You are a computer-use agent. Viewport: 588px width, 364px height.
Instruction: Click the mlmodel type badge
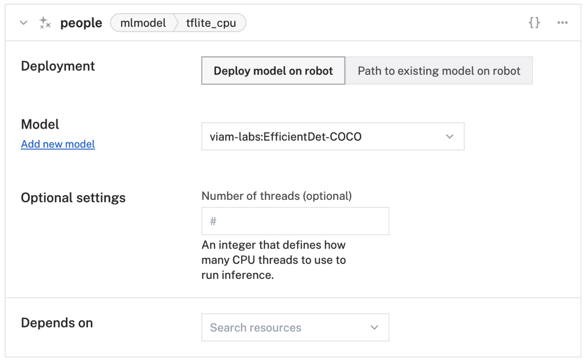(142, 22)
